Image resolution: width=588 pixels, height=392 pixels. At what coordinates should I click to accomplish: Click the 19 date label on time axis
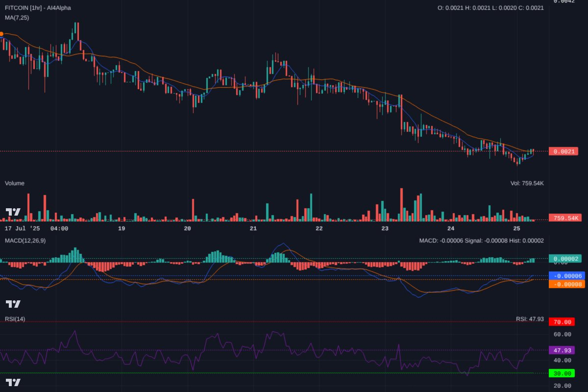coord(122,228)
